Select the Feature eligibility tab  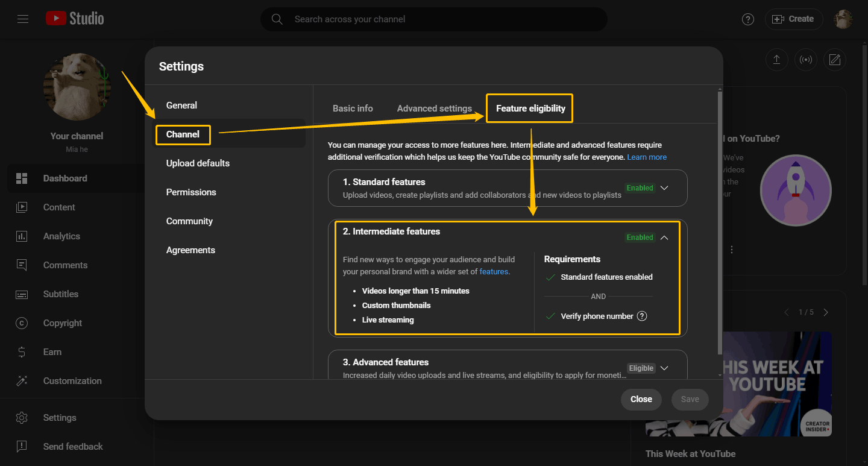click(x=530, y=109)
